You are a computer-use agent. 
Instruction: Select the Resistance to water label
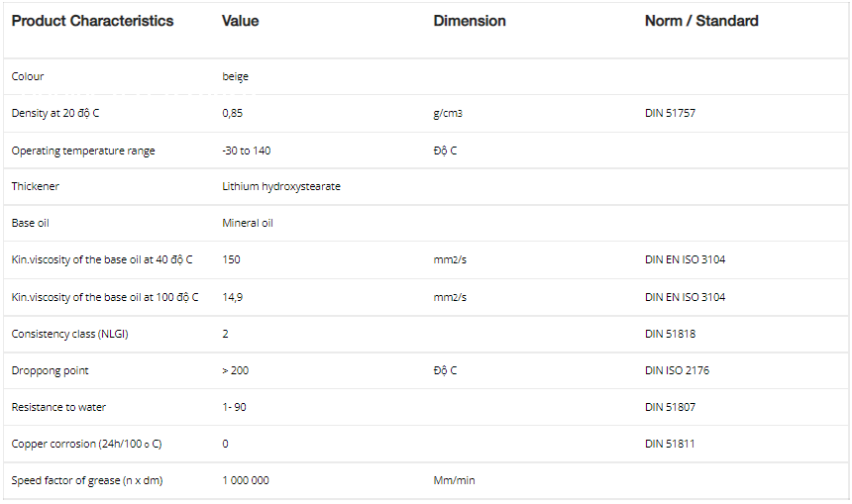pyautogui.click(x=58, y=407)
